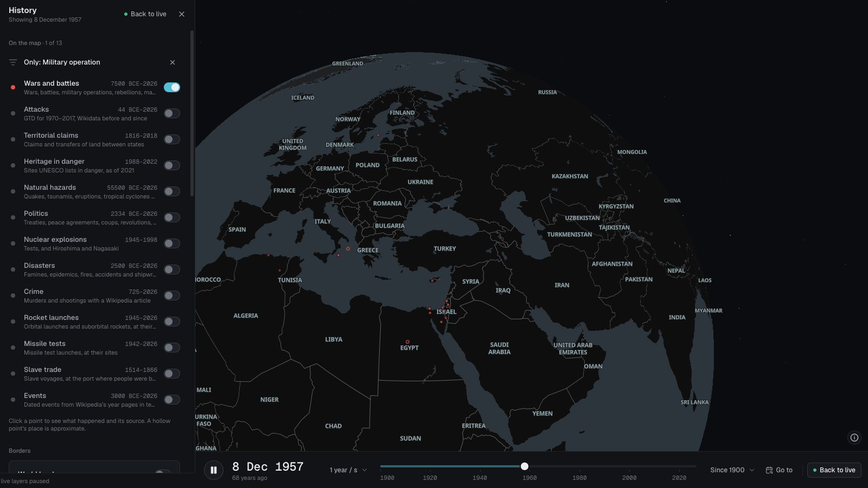Click Back to live in History header
Screen dimensions: 868x488
[x=145, y=14]
